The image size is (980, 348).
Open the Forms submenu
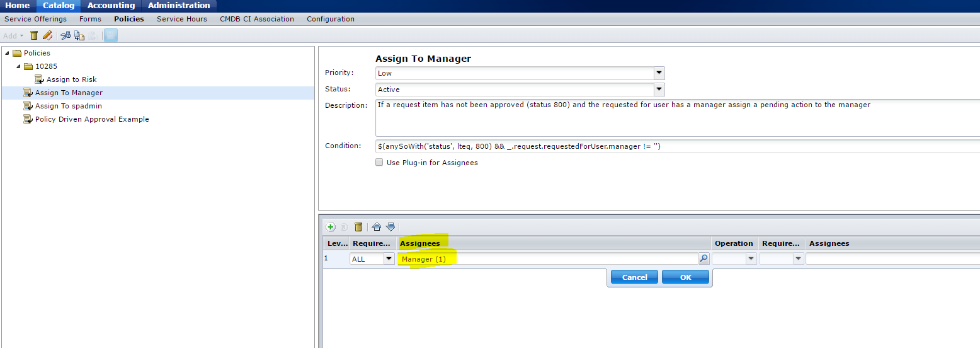click(90, 19)
